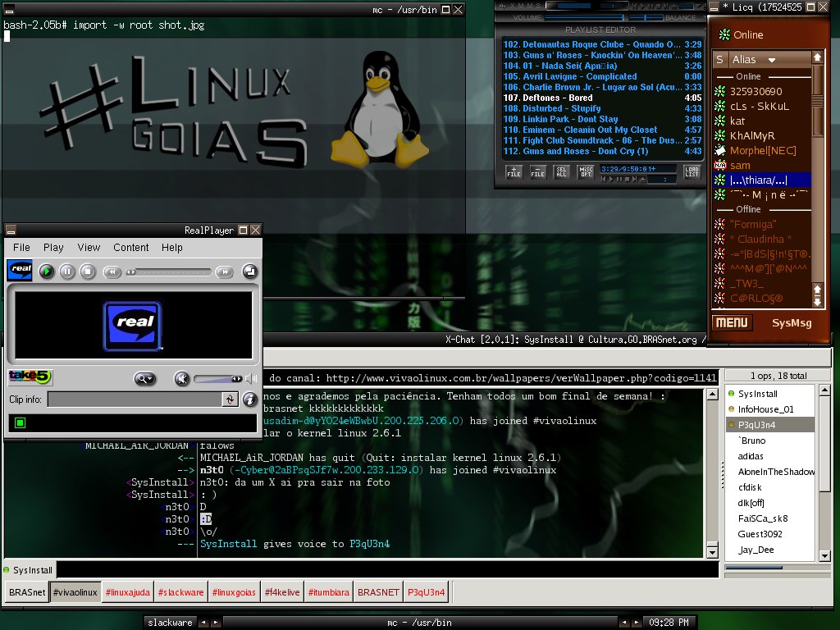Screen dimensions: 840x630
Task: Click the RealPlayer compact mode icon
Action: [x=249, y=272]
